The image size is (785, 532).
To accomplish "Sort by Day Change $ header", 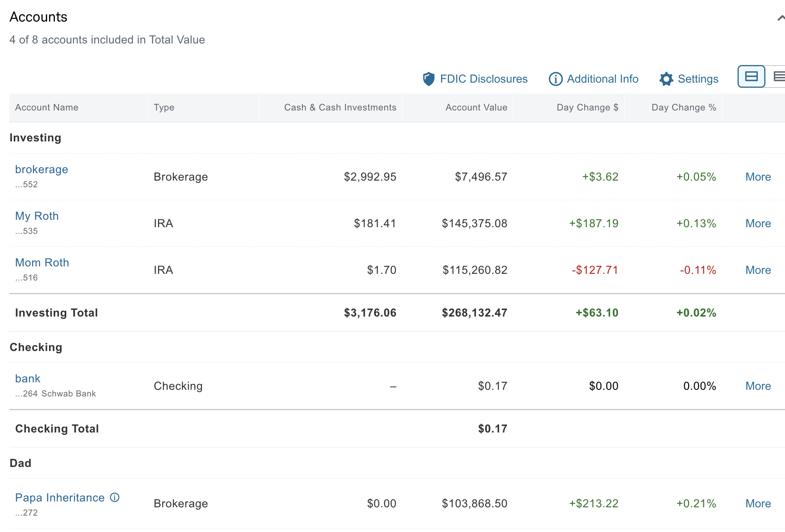I will (x=587, y=107).
